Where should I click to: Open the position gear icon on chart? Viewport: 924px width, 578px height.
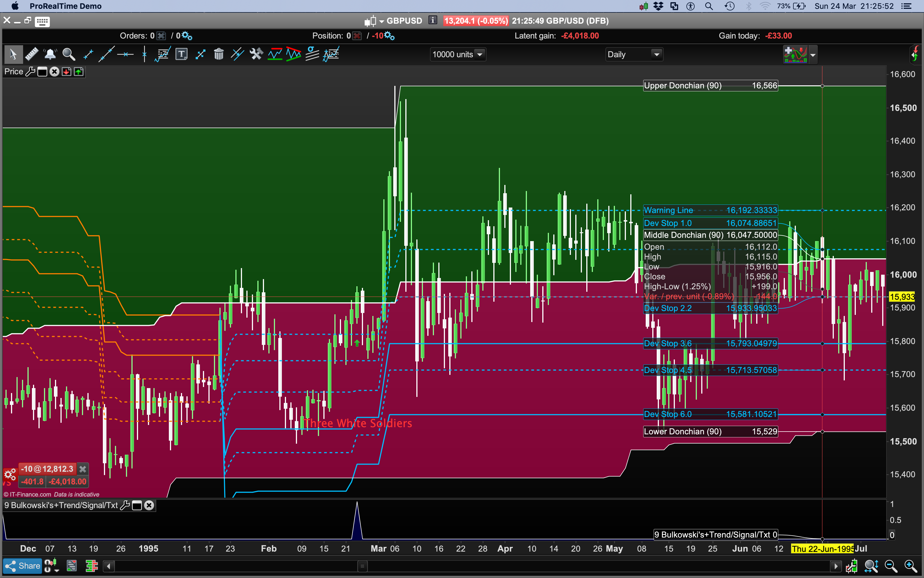click(x=10, y=475)
